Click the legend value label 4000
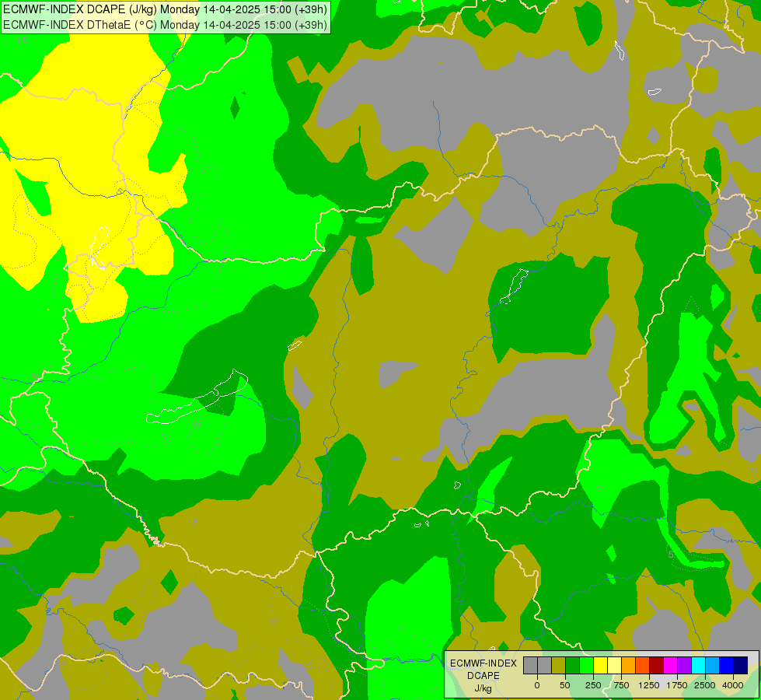 pos(733,685)
